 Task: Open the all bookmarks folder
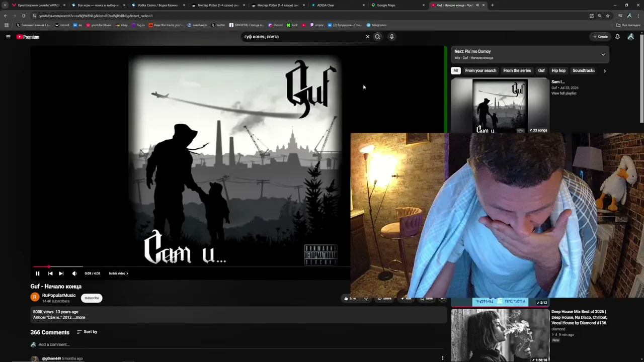click(628, 25)
